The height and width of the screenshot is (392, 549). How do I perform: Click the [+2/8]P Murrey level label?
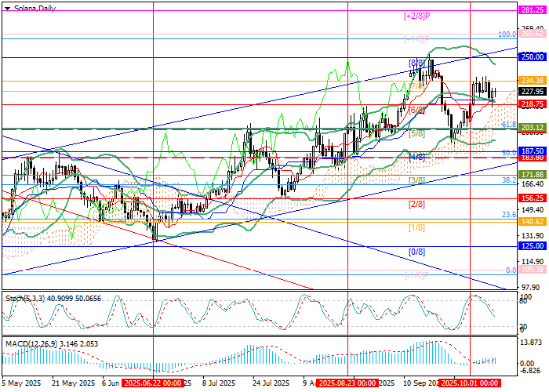[416, 16]
